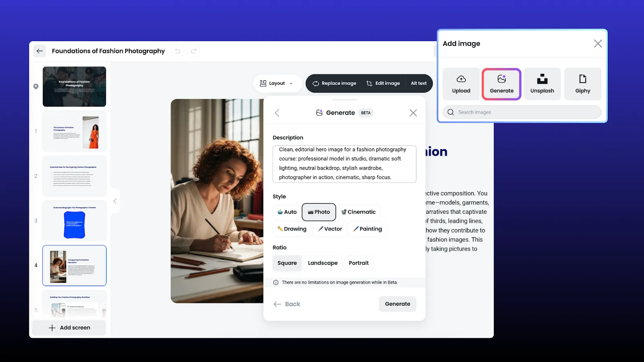Click the redo arrow icon
Viewport: 644px width, 362px height.
coord(194,51)
